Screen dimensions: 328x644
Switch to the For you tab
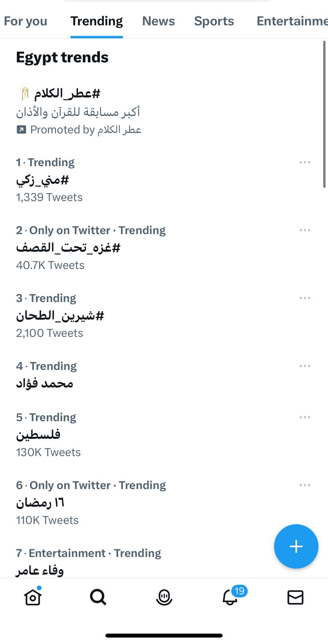click(x=25, y=21)
